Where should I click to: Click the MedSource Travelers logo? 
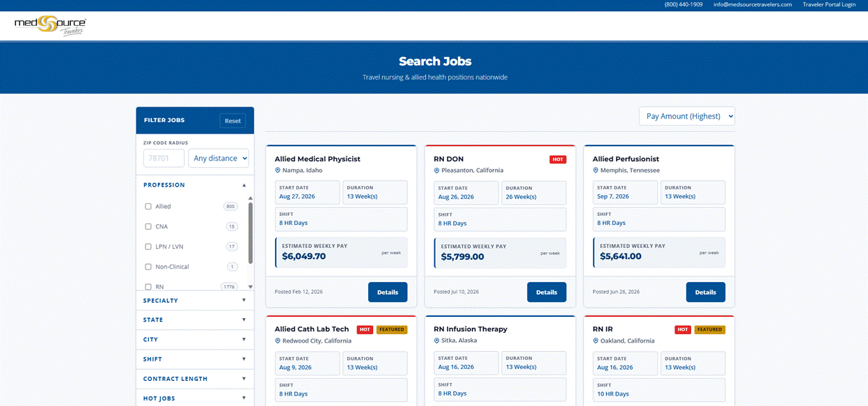tap(51, 26)
